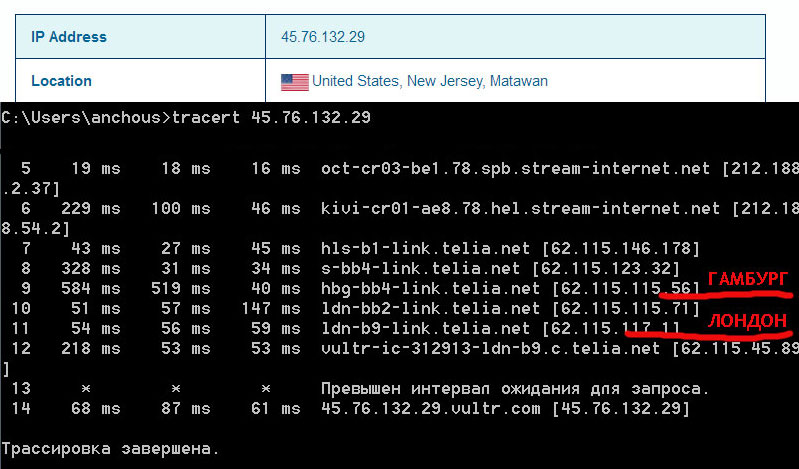Select the 45.76.132.29 value in the table
This screenshot has height=469, width=799.
(x=323, y=37)
